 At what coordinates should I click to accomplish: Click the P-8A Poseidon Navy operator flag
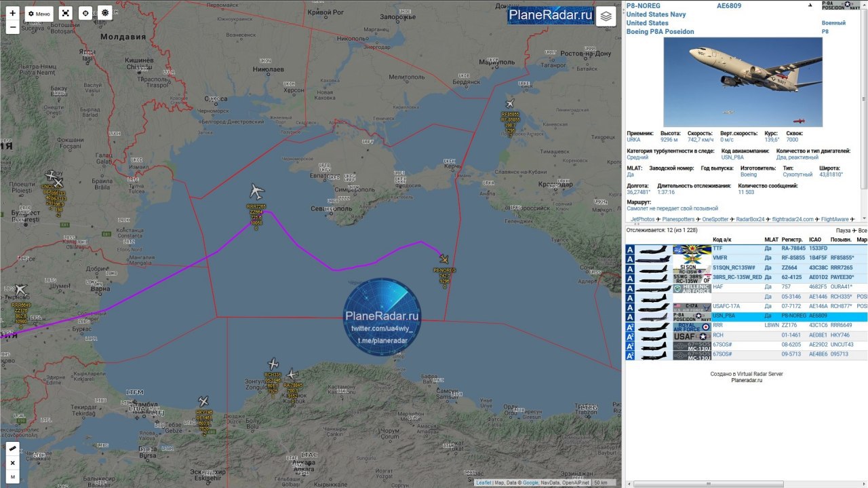842,5
